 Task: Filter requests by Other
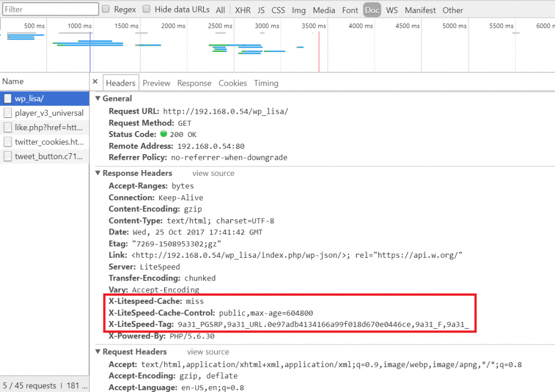click(453, 10)
